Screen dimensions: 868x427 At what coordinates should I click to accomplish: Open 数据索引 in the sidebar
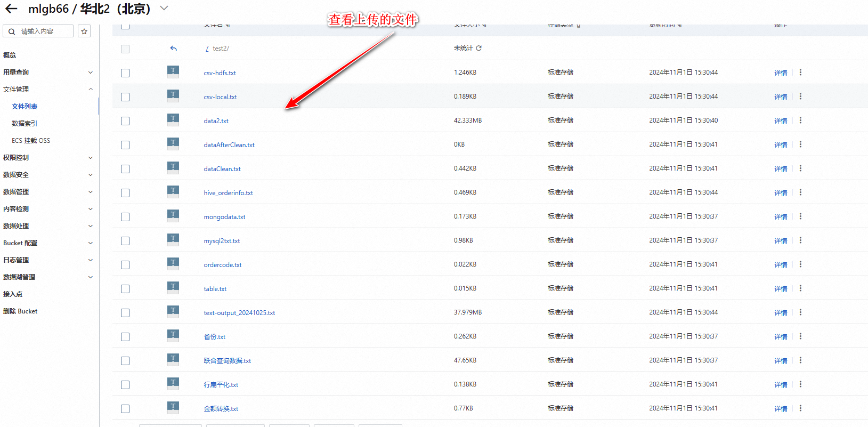[25, 124]
